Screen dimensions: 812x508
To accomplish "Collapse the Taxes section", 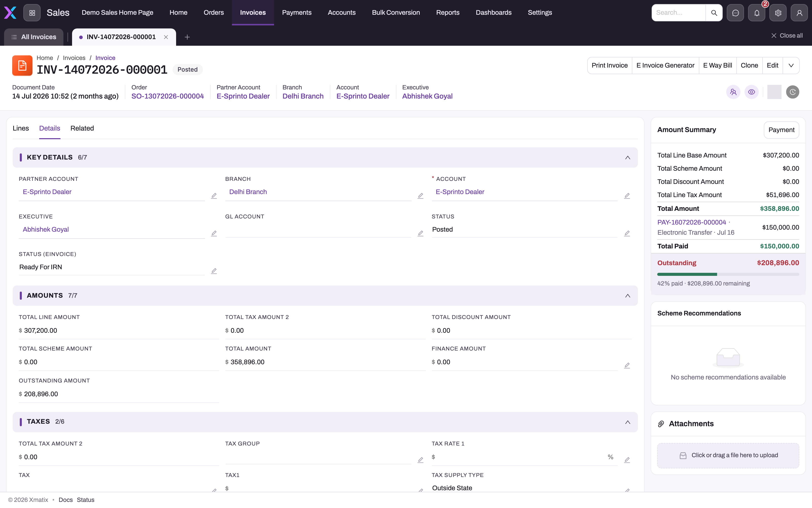I will tap(628, 422).
